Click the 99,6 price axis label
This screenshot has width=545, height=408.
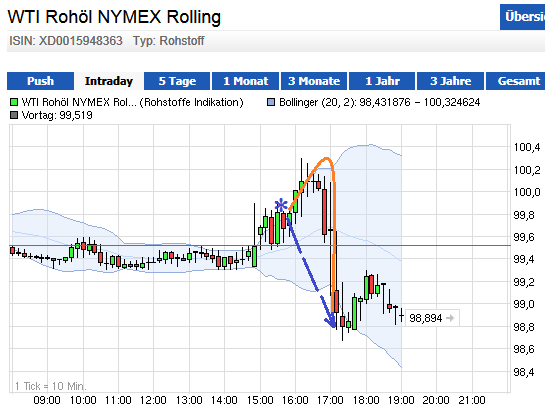click(x=524, y=237)
